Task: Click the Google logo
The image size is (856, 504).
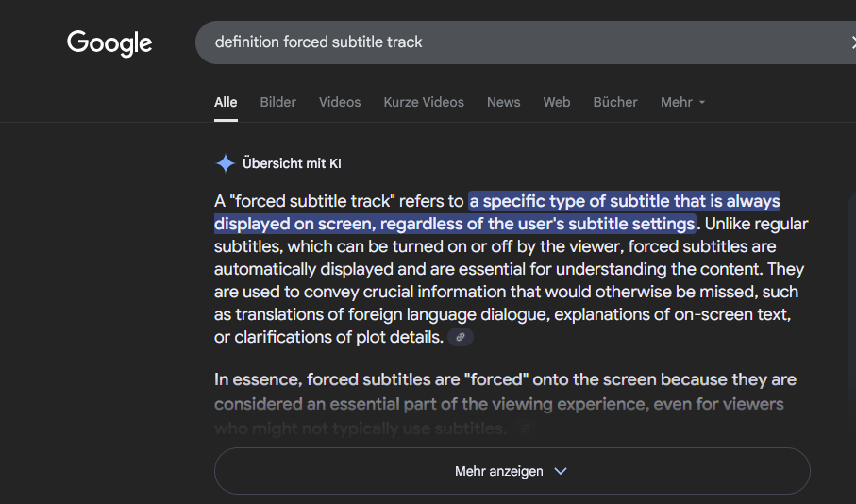Action: 109,42
